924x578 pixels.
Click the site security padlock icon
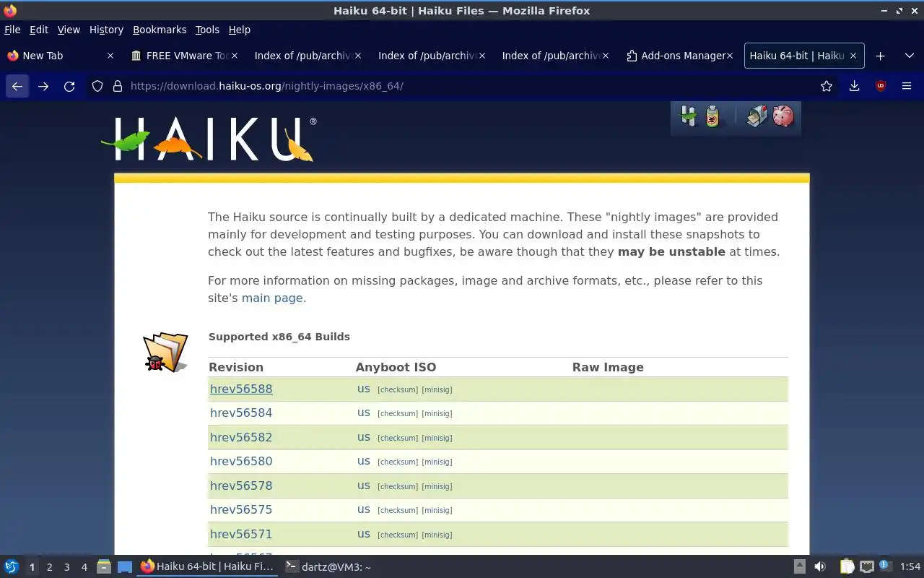(118, 86)
